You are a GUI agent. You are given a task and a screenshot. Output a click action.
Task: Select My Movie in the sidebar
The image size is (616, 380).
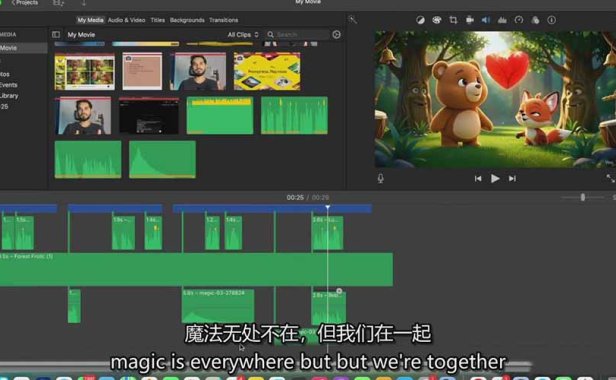23,48
